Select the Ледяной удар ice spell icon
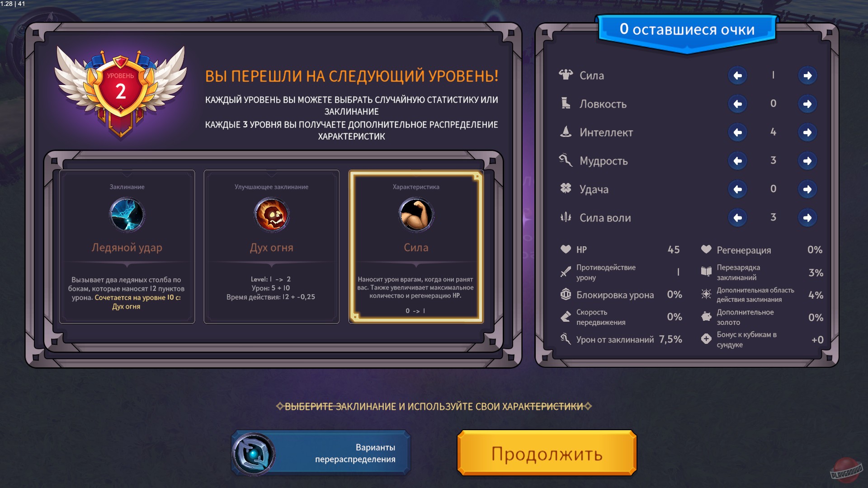This screenshot has height=488, width=868. 127,215
